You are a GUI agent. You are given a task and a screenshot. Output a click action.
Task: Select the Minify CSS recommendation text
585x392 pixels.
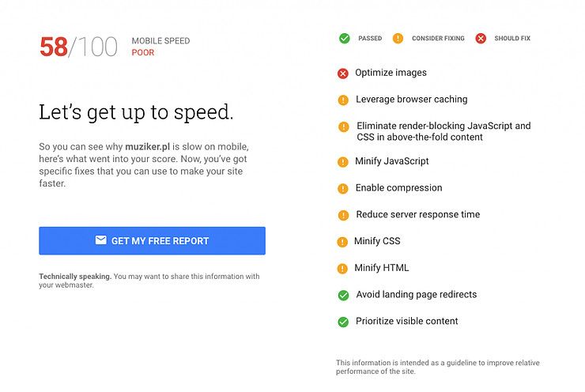point(377,241)
